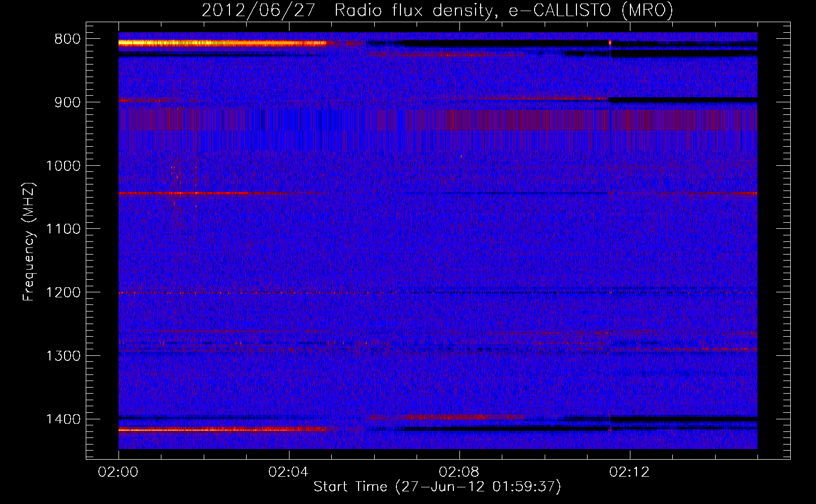Image resolution: width=816 pixels, height=504 pixels.
Task: Click the 1400 frequency tick label
Action: 63,419
